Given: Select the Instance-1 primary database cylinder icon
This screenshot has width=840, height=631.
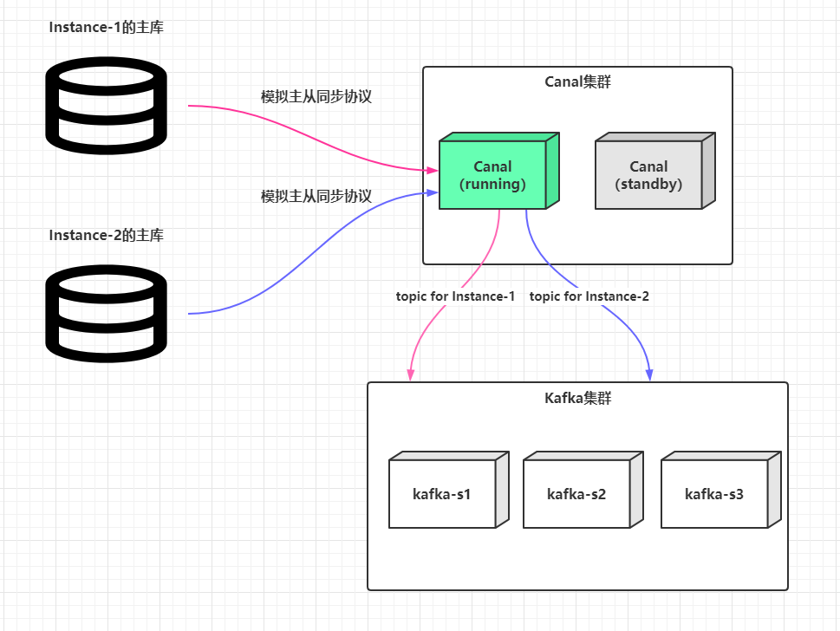Looking at the screenshot, I should click(106, 106).
